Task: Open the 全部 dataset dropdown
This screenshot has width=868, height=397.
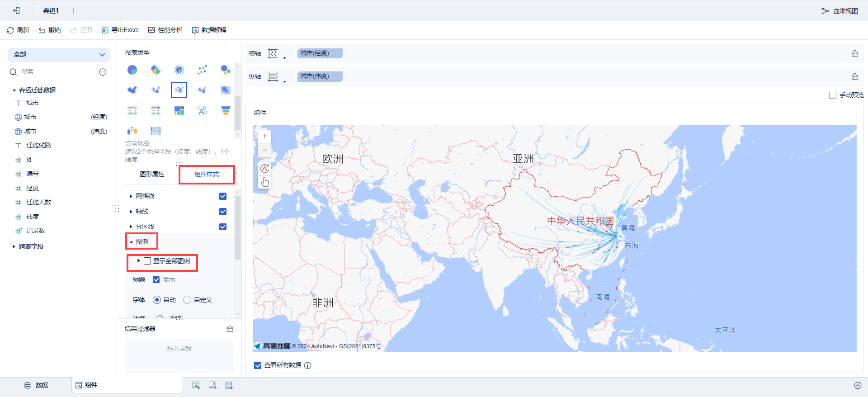Action: 59,54
